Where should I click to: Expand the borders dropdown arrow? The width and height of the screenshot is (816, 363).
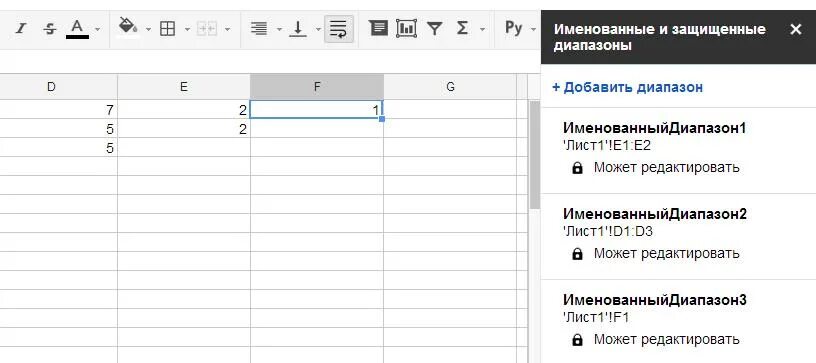coord(187,29)
